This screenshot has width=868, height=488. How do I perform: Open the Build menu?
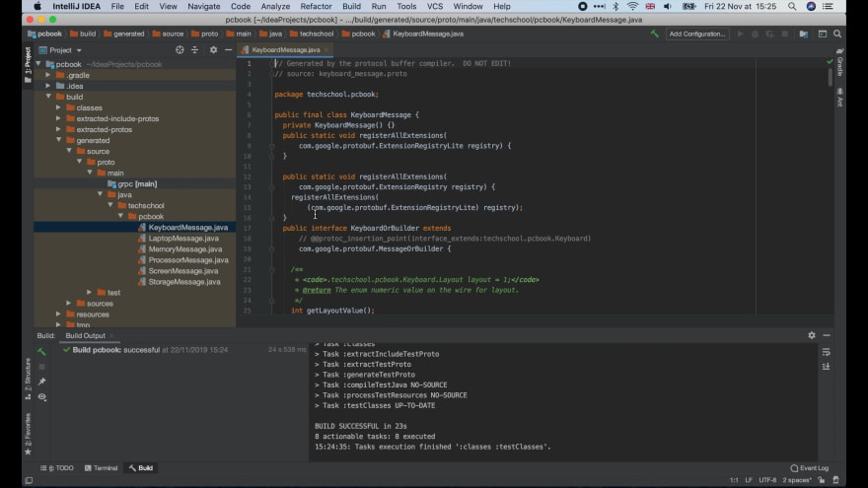(x=351, y=6)
